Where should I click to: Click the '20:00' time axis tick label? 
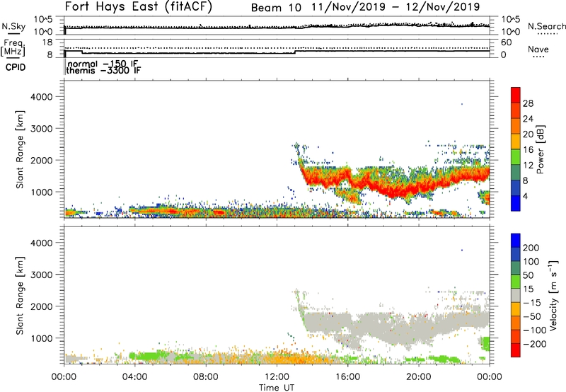(x=419, y=377)
